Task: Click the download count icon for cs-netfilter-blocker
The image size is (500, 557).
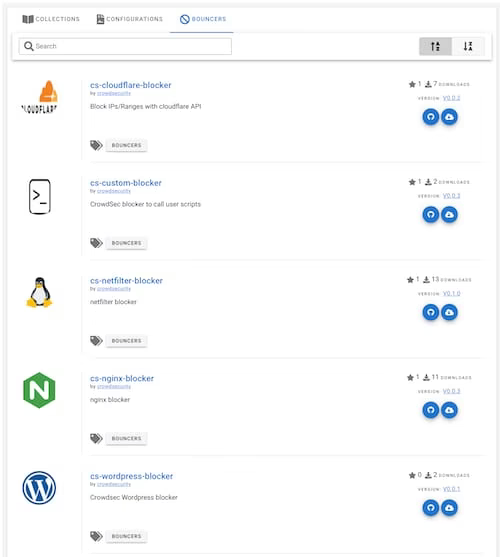Action: tap(426, 280)
